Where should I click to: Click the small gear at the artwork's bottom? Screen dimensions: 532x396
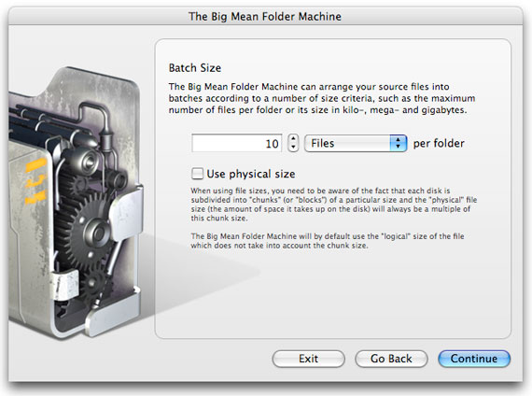click(94, 285)
